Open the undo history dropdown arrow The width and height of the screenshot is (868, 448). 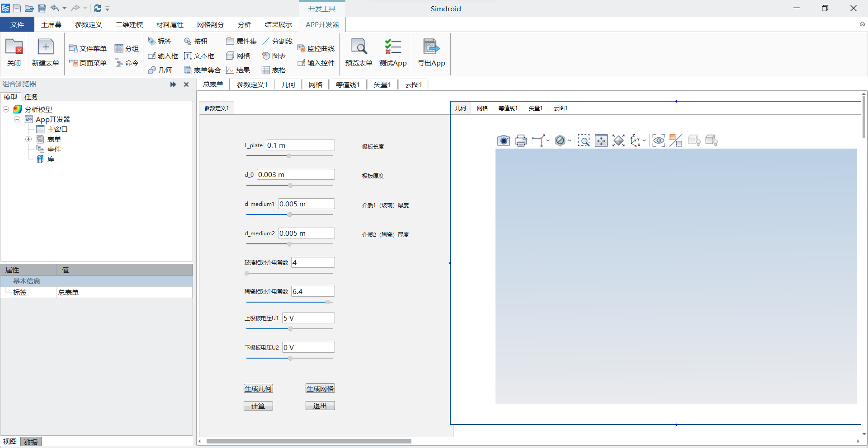64,8
